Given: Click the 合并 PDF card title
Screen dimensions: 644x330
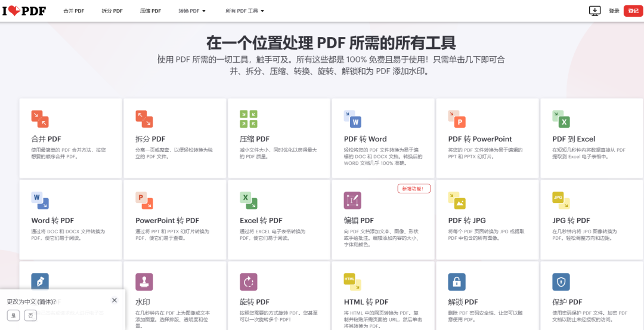Looking at the screenshot, I should click(x=46, y=139).
